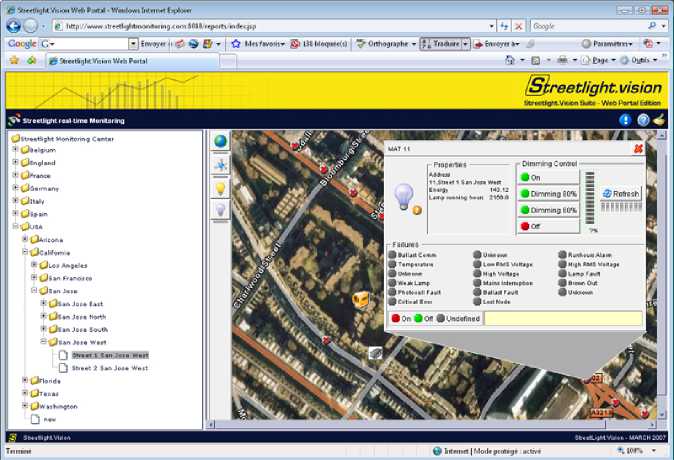The height and width of the screenshot is (460, 674).
Task: Click the blue star toolbar icon
Action: [220, 165]
